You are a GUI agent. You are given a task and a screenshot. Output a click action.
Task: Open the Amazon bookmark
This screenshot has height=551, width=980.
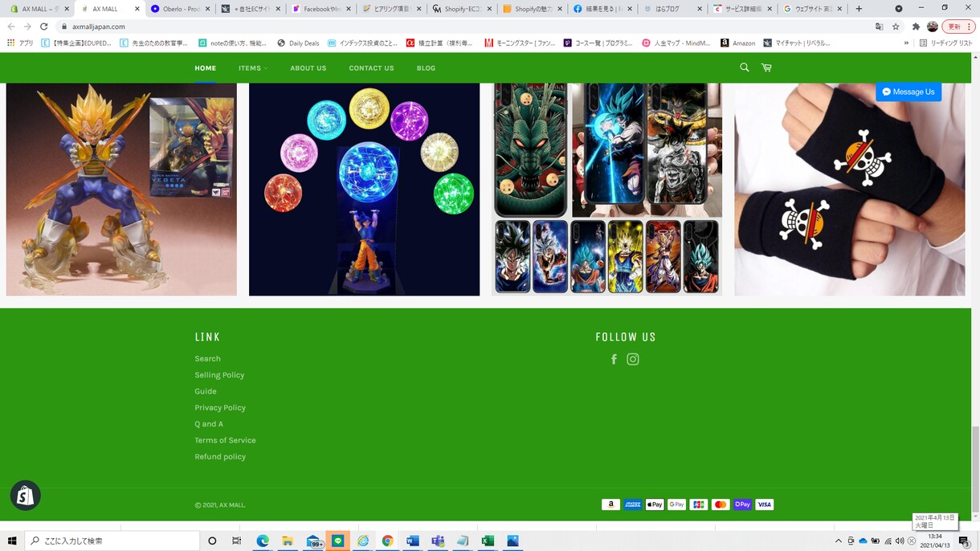[737, 43]
